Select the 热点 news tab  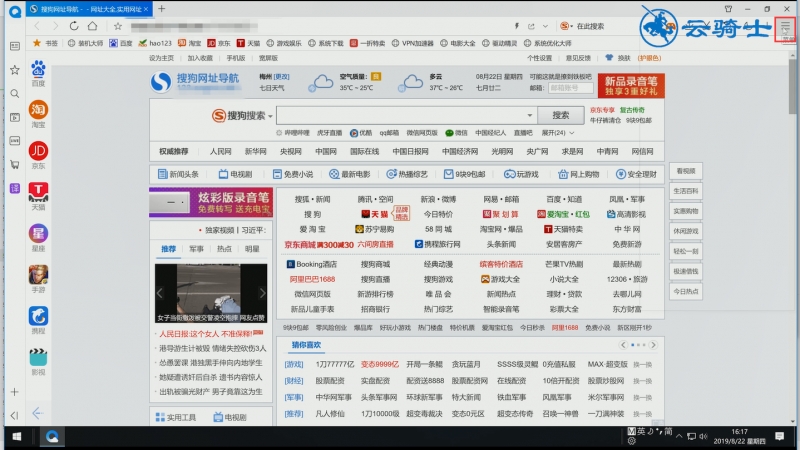(x=224, y=249)
